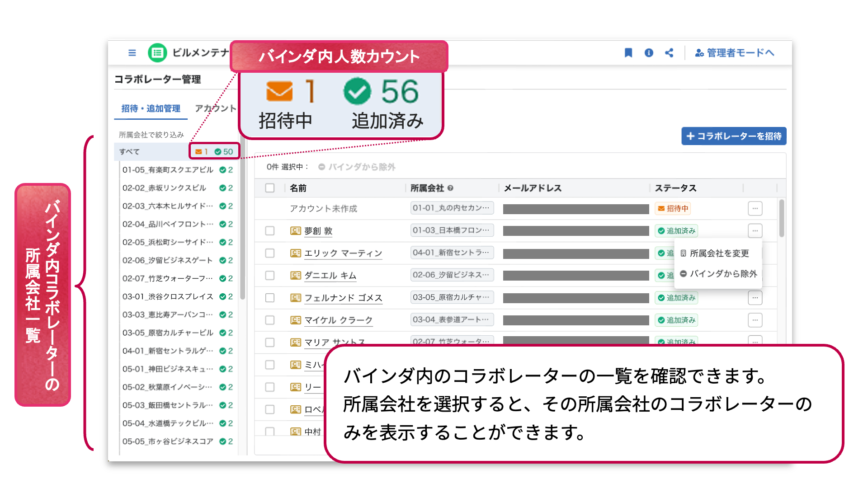
Task: Click the コラボレーターを招待 button
Action: [x=734, y=136]
